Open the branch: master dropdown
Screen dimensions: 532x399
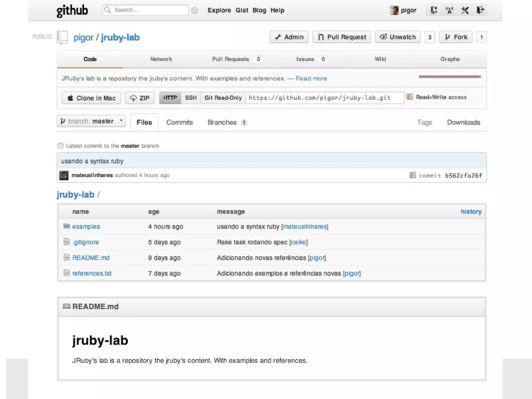91,121
